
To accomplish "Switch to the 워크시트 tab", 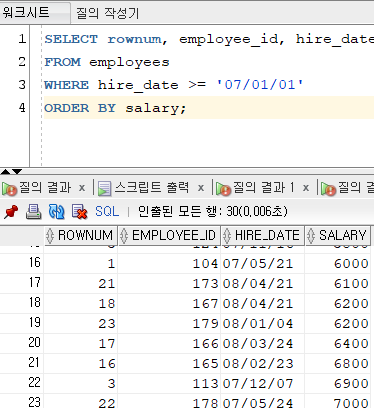I will click(x=35, y=13).
